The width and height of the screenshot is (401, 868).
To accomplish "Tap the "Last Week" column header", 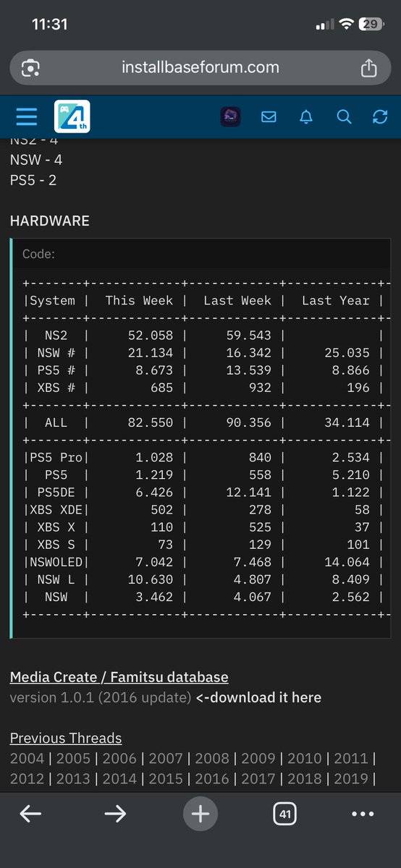I will pos(237,300).
